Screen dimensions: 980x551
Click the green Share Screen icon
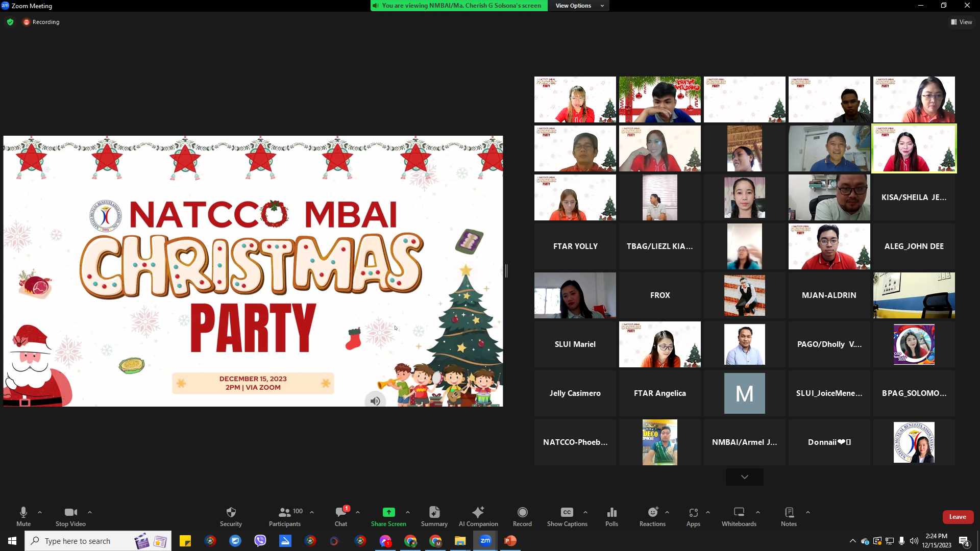(388, 512)
